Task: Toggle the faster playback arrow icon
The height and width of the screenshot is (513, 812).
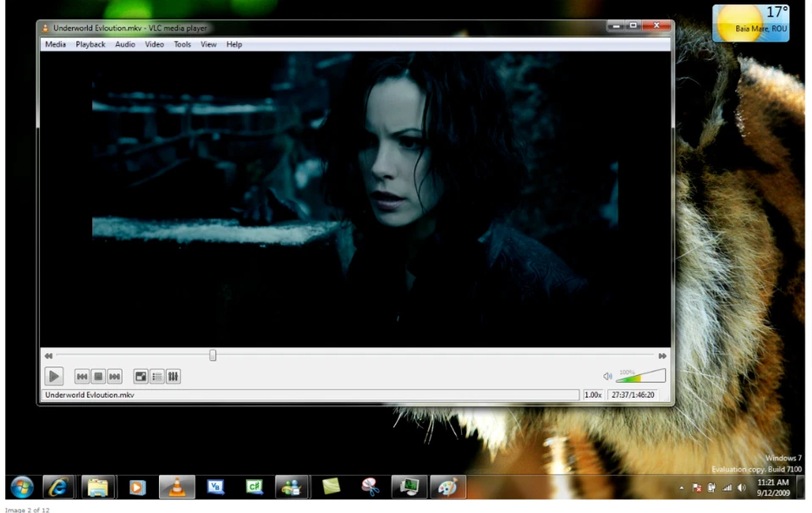Action: (x=662, y=356)
